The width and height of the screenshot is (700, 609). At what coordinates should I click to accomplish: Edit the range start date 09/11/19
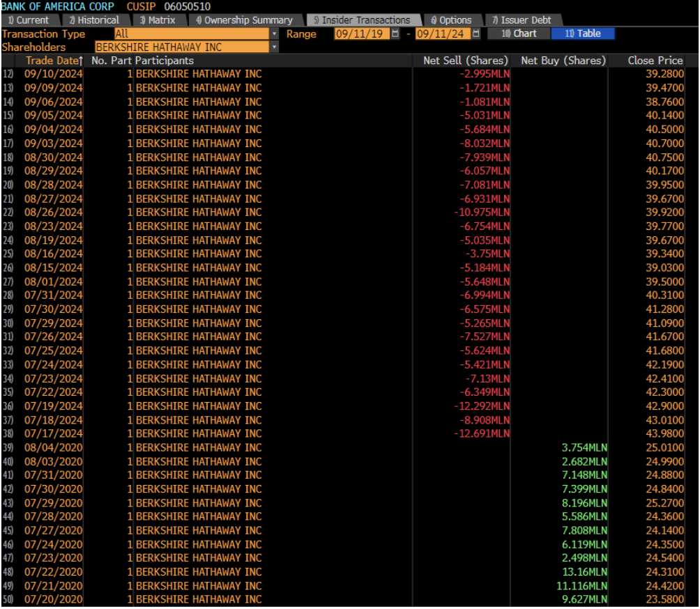coord(362,34)
